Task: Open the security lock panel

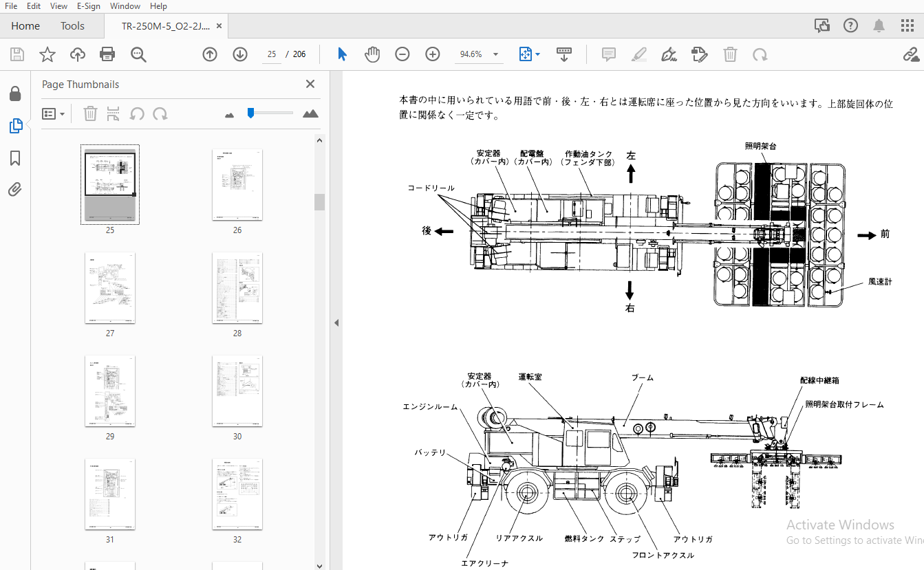Action: point(15,94)
